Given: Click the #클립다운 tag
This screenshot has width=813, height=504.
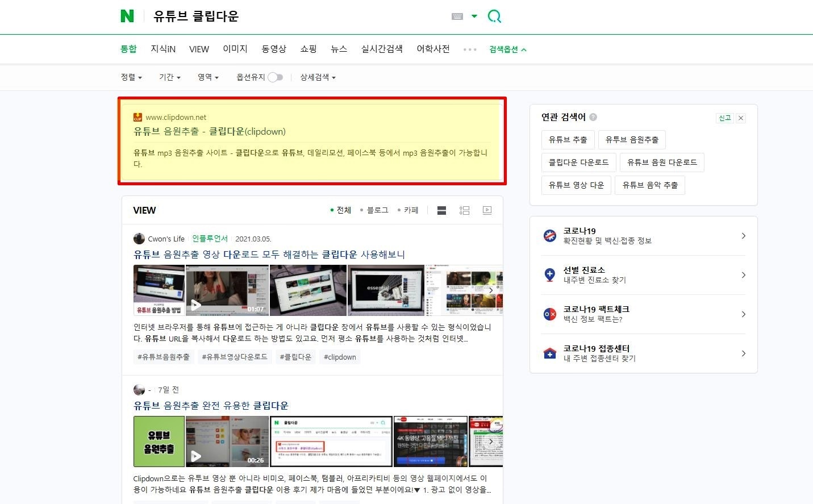Looking at the screenshot, I should click(x=295, y=357).
